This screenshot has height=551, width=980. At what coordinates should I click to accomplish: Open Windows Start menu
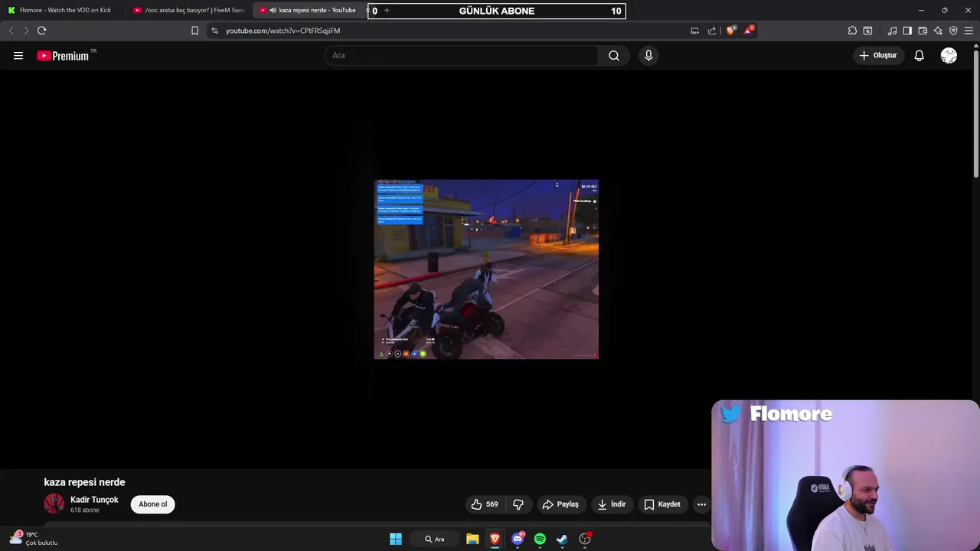click(396, 539)
